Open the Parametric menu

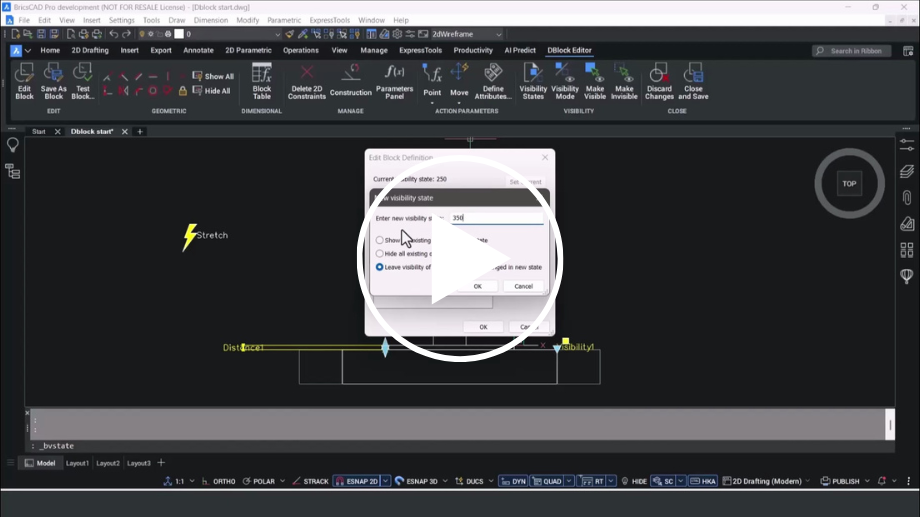coord(284,20)
